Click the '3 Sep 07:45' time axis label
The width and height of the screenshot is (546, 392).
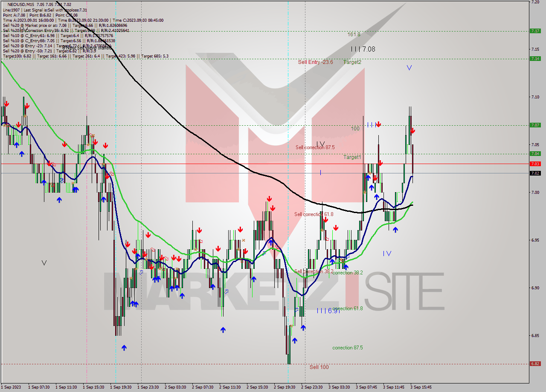[x=366, y=387]
